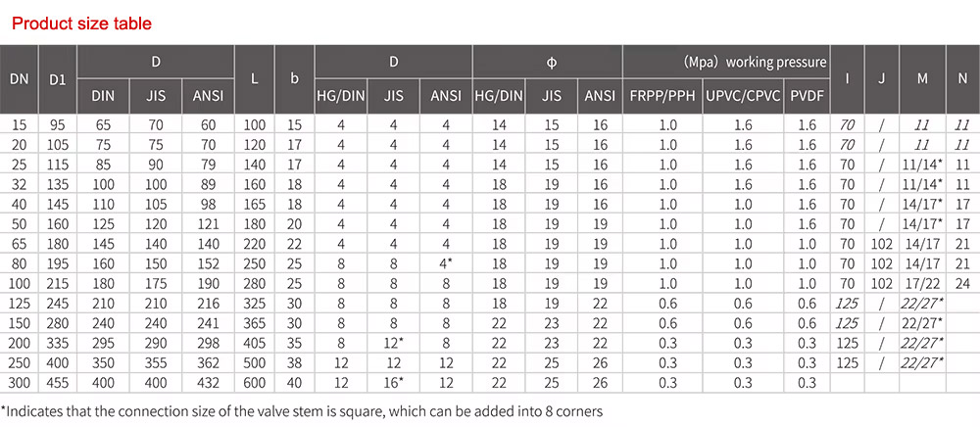Viewport: 980px width, 427px height.
Task: Select the M column header
Action: (922, 78)
